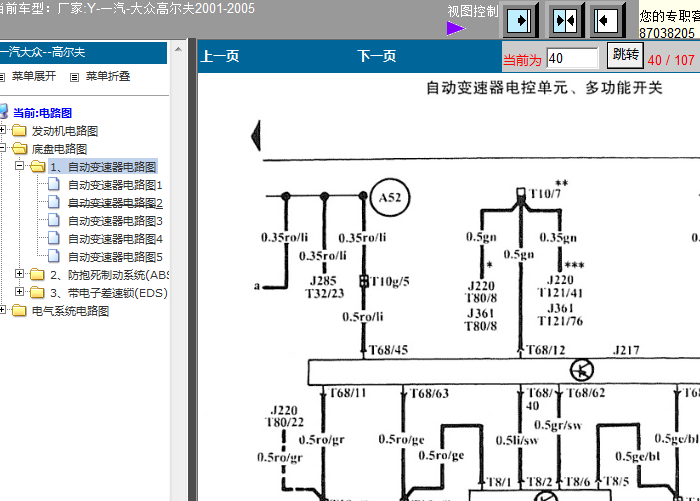
Task: Expand the 3、带电子差速锁(EDS) folder
Action: tap(21, 293)
